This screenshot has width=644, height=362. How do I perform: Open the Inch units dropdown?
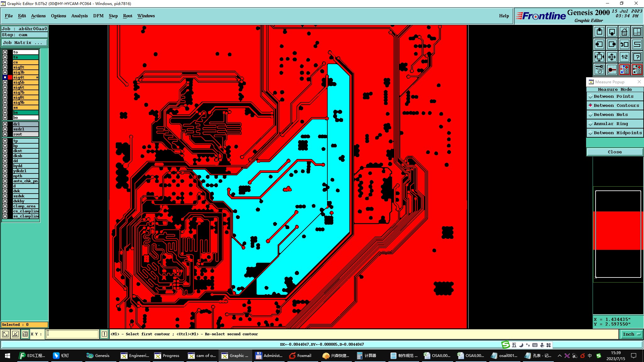pyautogui.click(x=631, y=334)
